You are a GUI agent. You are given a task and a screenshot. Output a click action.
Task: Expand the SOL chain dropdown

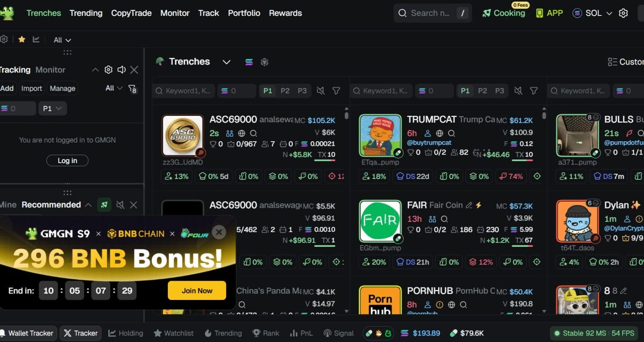point(592,13)
